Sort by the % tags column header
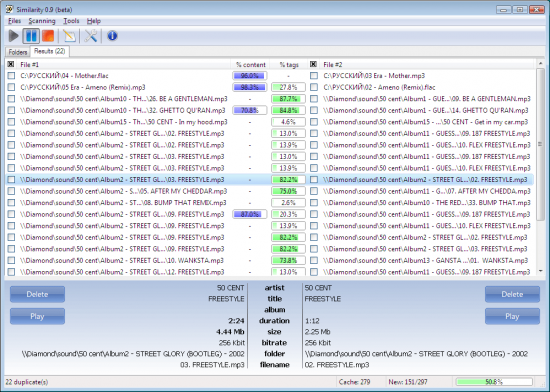 [289, 65]
